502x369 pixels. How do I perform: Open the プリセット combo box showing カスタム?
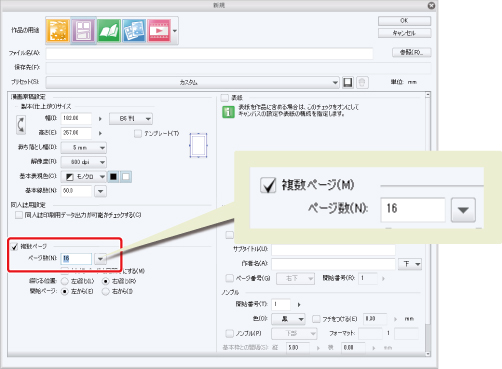click(x=192, y=82)
